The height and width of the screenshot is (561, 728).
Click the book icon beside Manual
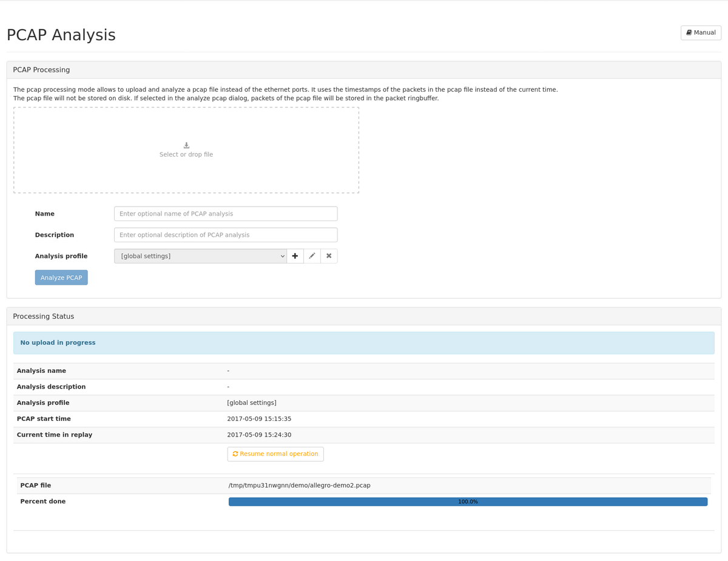click(689, 32)
